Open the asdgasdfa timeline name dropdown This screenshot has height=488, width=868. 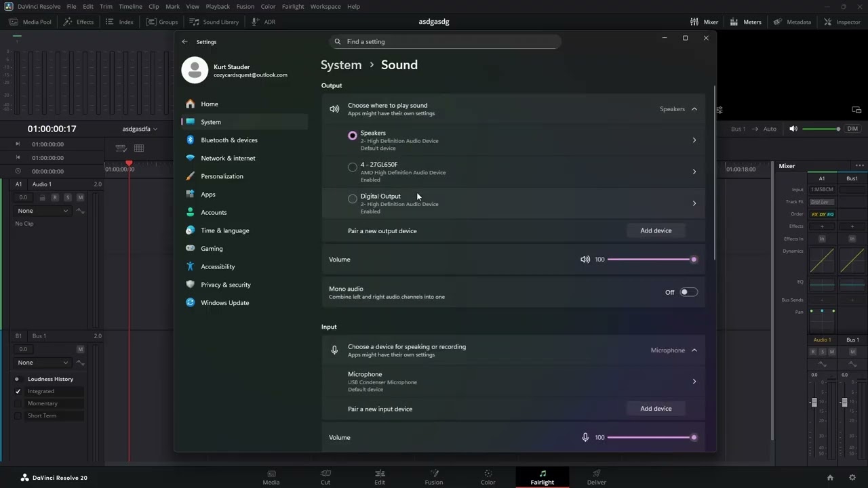[140, 129]
